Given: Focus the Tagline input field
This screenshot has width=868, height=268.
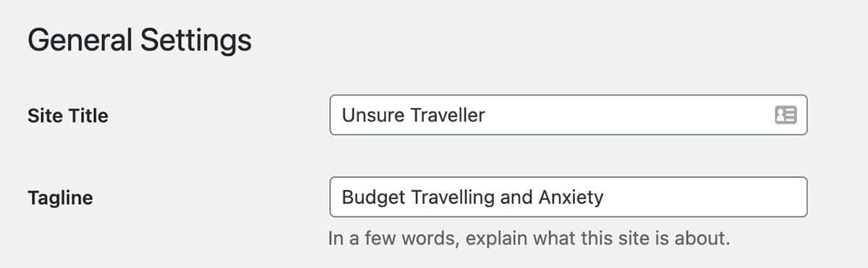Looking at the screenshot, I should pos(569,197).
